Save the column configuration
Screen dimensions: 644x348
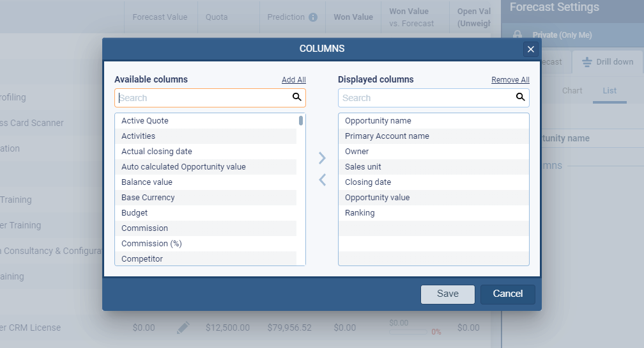(447, 294)
